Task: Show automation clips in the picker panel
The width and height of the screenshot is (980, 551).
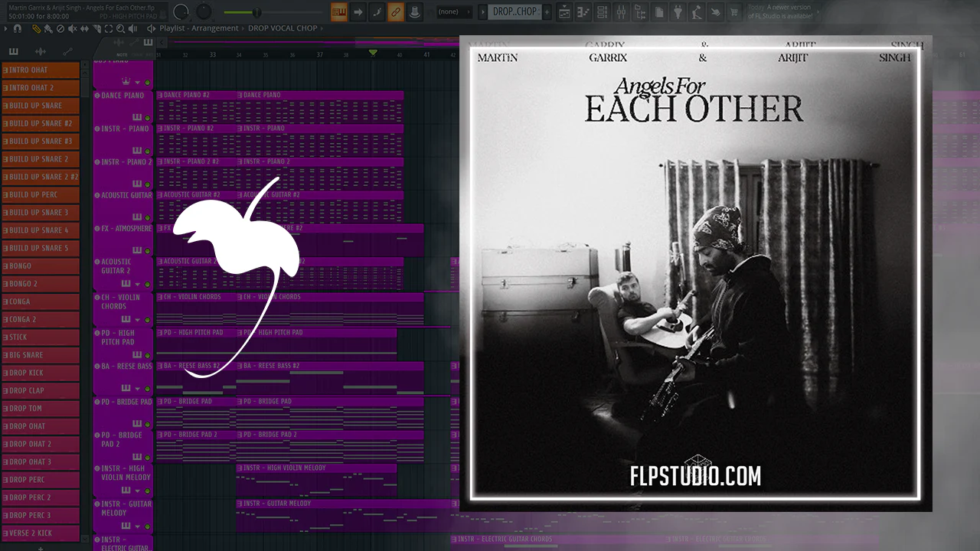Action: (67, 51)
